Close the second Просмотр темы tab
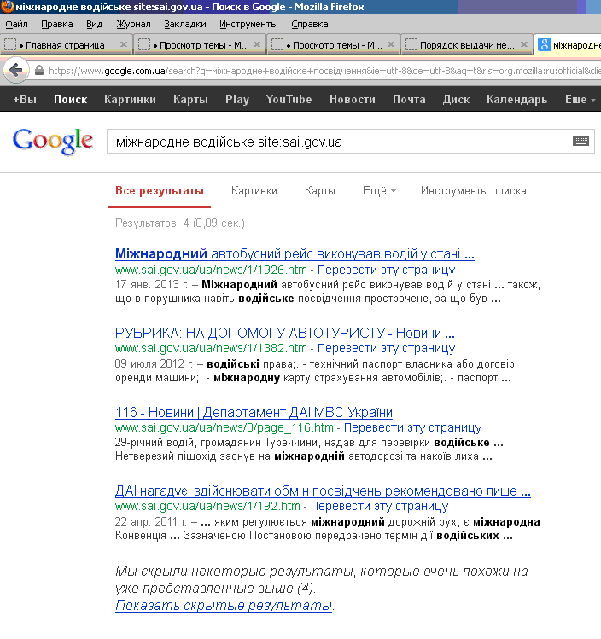This screenshot has height=639, width=601. point(391,44)
